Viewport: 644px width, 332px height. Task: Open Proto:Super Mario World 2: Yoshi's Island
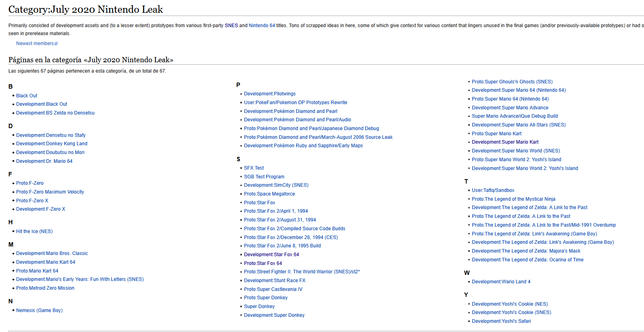(516, 160)
